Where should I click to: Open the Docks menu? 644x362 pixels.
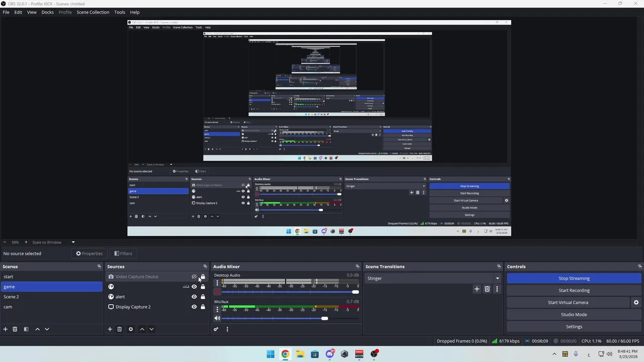(x=47, y=12)
